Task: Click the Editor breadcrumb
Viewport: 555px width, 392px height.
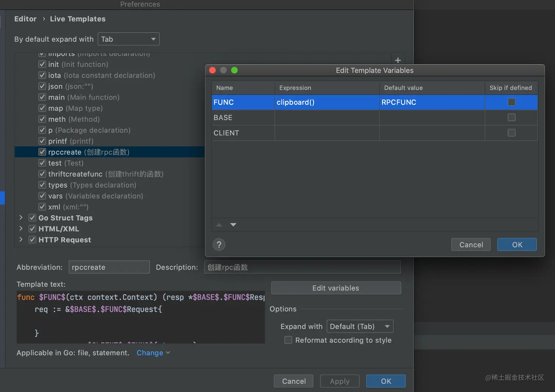Action: 25,19
